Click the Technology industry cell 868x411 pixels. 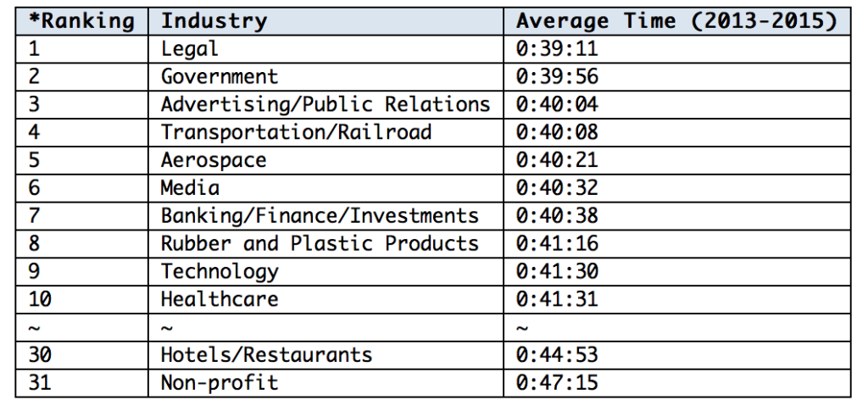click(x=220, y=271)
